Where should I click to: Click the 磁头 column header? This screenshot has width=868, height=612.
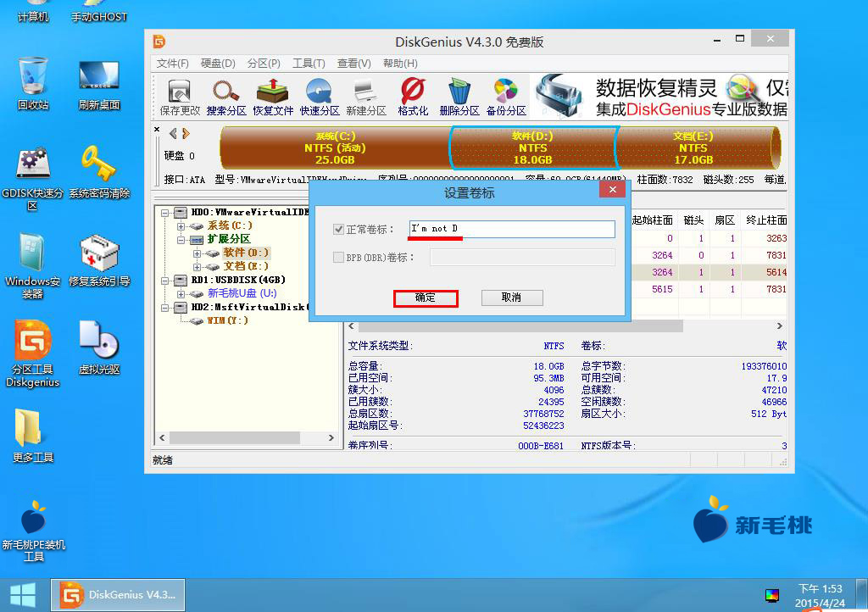pos(693,220)
